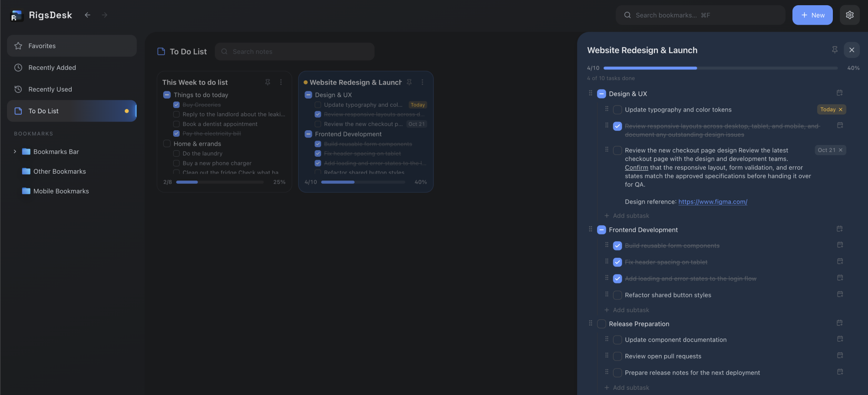Image resolution: width=868 pixels, height=395 pixels.
Task: Add subtask under Frontend Development
Action: coord(627,310)
